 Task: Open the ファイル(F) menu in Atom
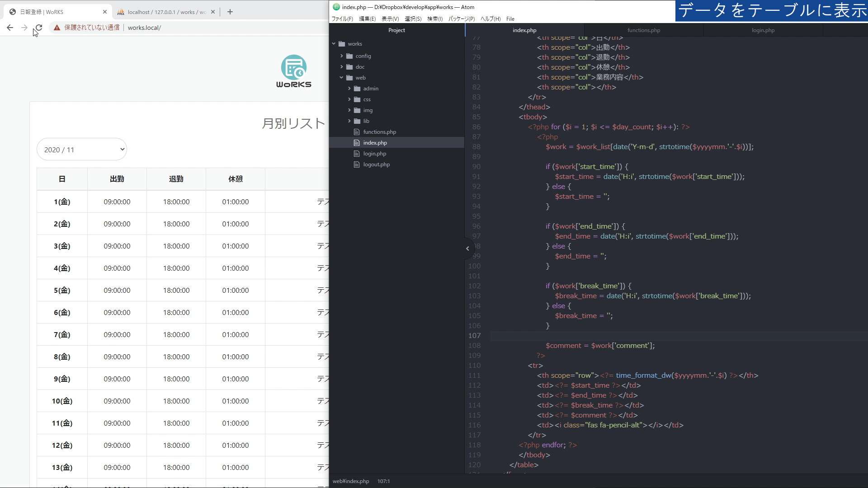(x=342, y=19)
